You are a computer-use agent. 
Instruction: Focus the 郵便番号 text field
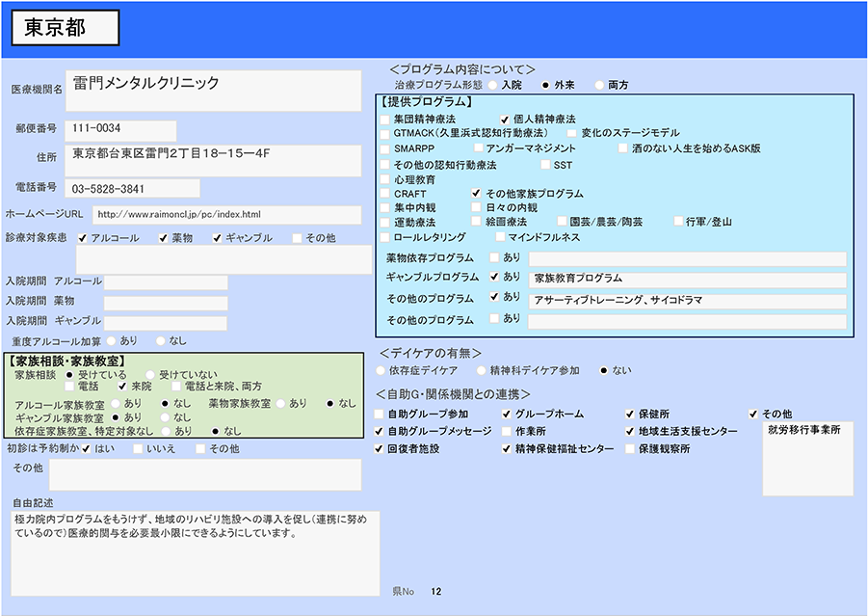click(121, 129)
